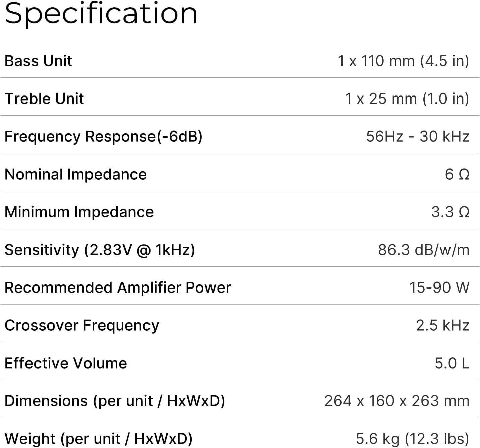Click the 3.3 Ω value

pyautogui.click(x=450, y=212)
